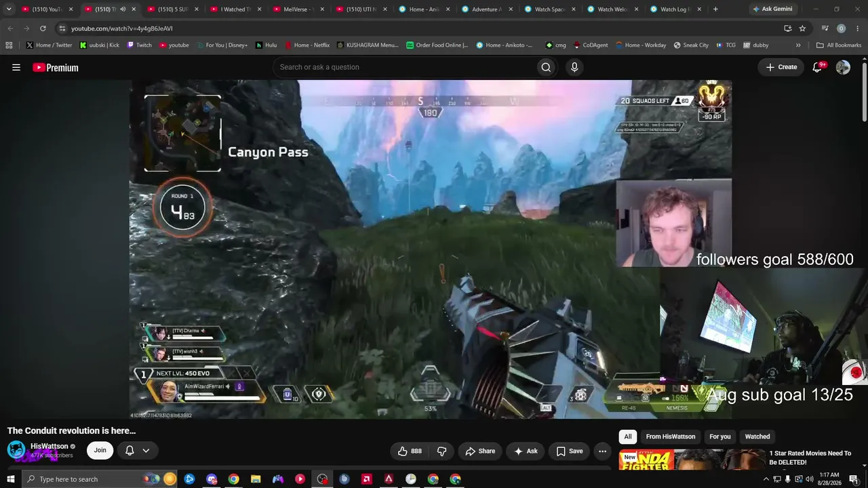Go back to the previous page

click(10, 28)
